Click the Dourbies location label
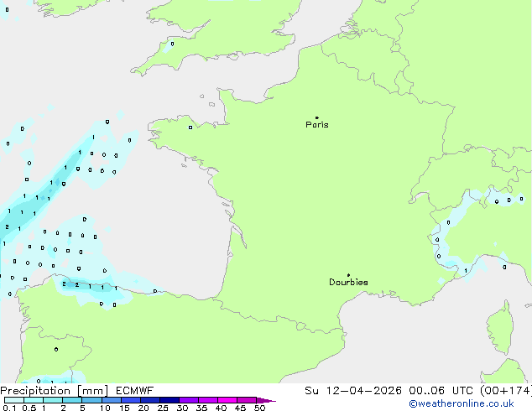The width and height of the screenshot is (532, 411). tap(348, 282)
